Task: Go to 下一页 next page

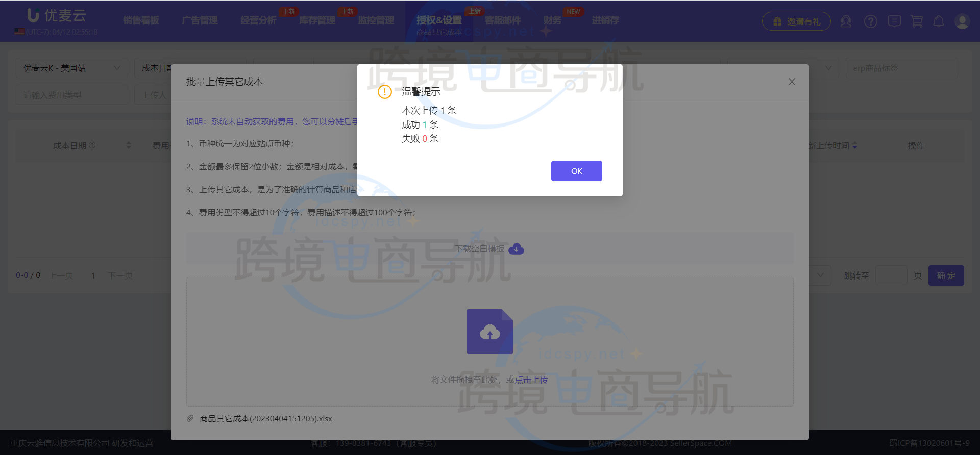Action: tap(120, 275)
